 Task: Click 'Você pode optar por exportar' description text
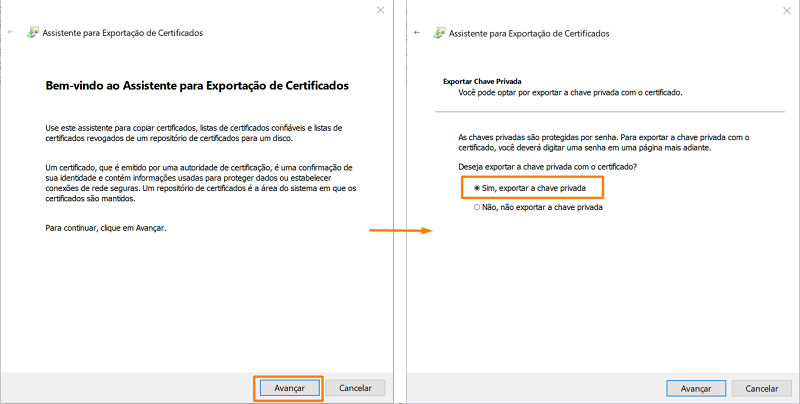pos(570,93)
